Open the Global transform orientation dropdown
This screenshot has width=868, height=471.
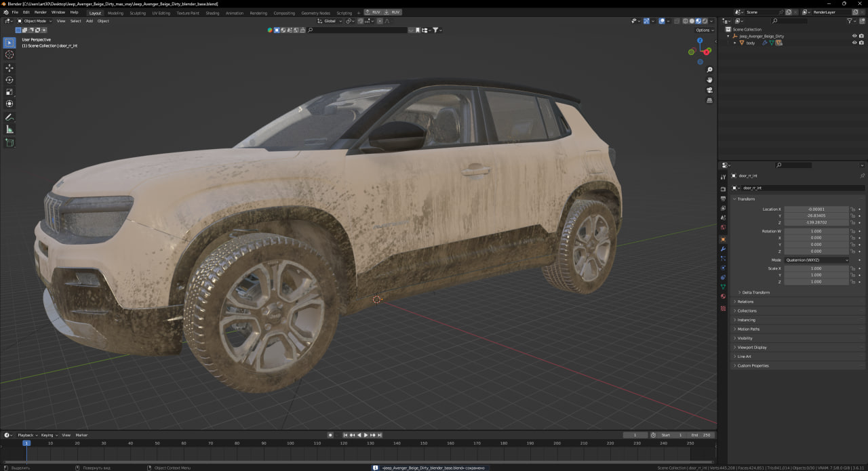tap(329, 21)
